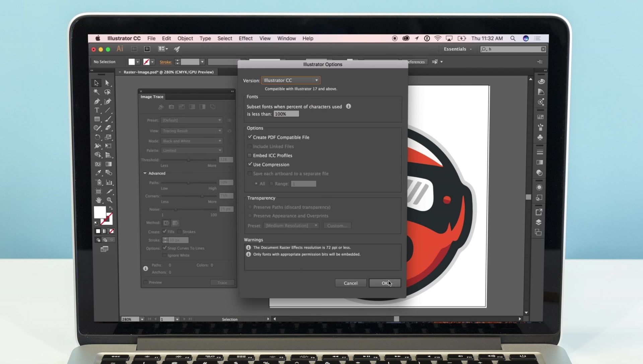This screenshot has width=643, height=364.
Task: Toggle Save each artboard to separate file
Action: click(249, 173)
